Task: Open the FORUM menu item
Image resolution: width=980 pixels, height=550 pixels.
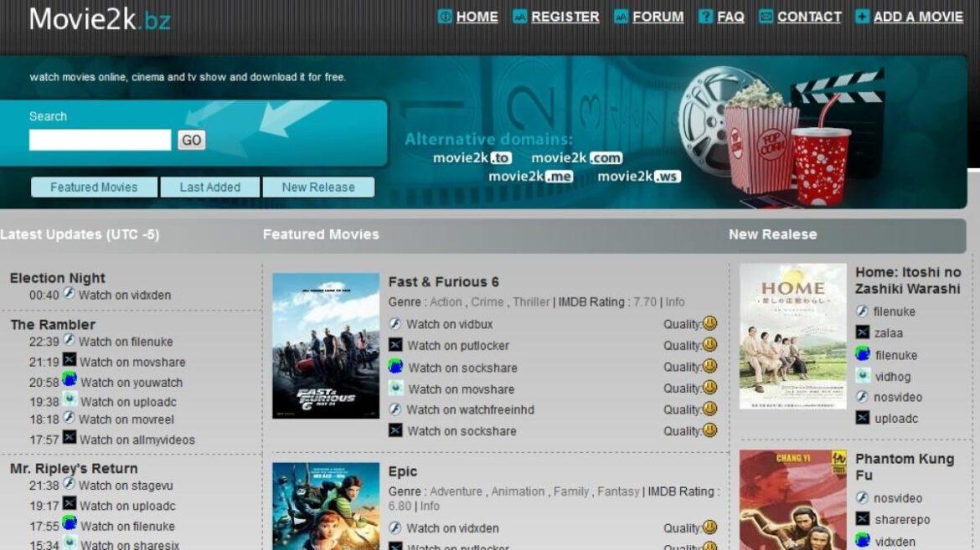Action: (658, 16)
